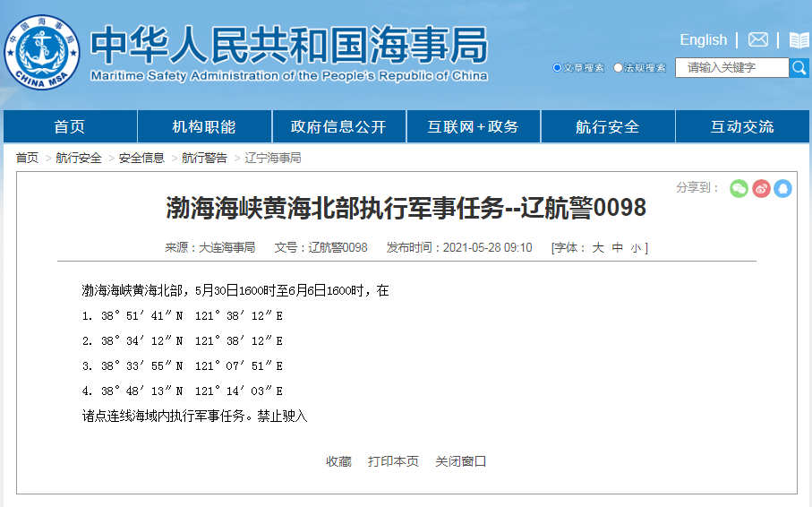
Task: Open the book icon in the header
Action: tap(799, 40)
